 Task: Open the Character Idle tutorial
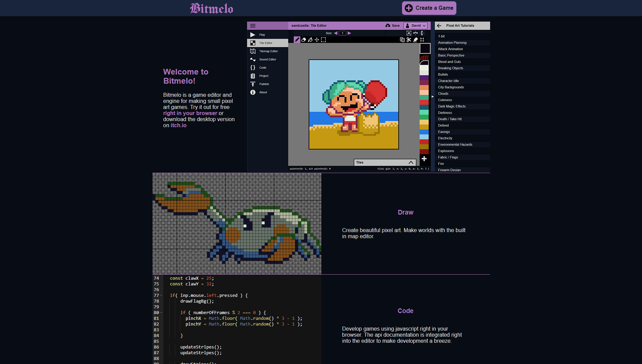[462, 81]
